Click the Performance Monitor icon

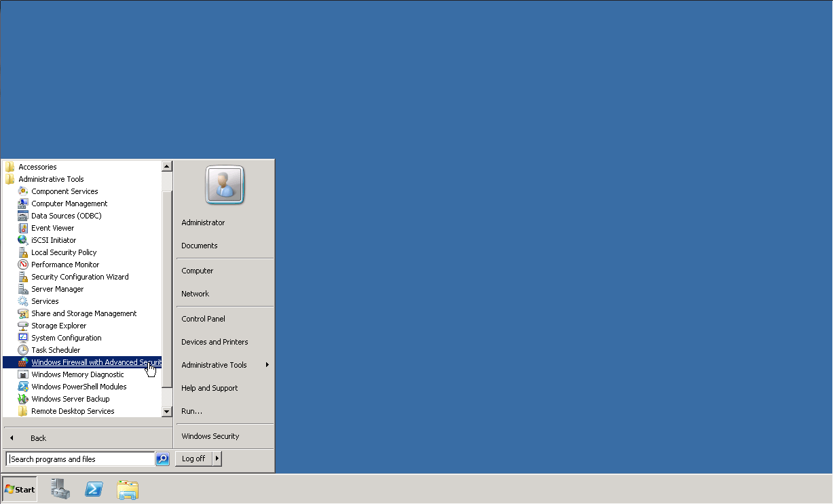coord(23,265)
